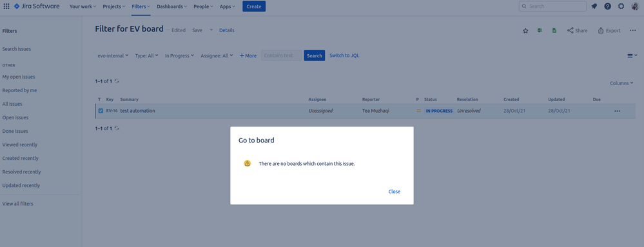Select My open issues filter
Viewport: 644px width, 247px height.
pyautogui.click(x=19, y=77)
